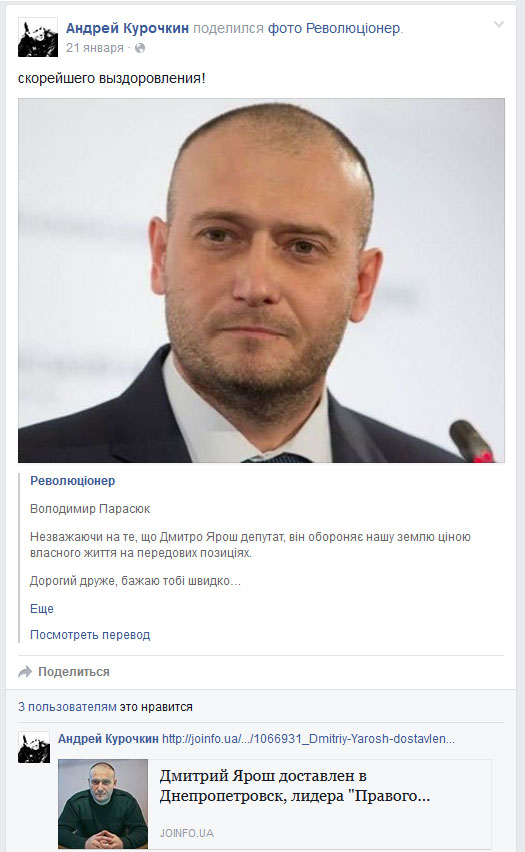Click the 21 января timestamp

(x=95, y=48)
